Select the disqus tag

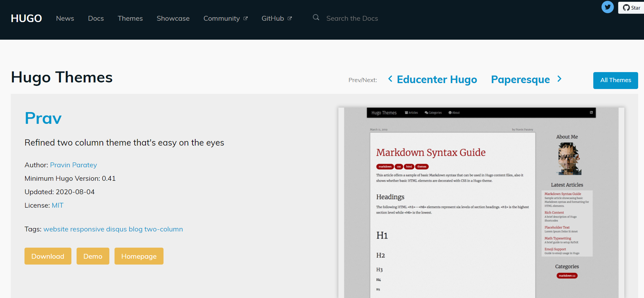117,229
